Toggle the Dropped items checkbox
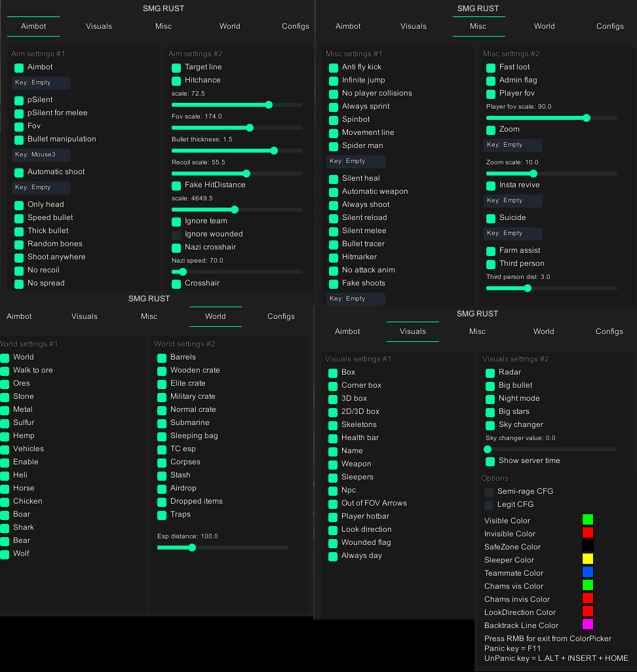This screenshot has width=637, height=672. pyautogui.click(x=162, y=502)
